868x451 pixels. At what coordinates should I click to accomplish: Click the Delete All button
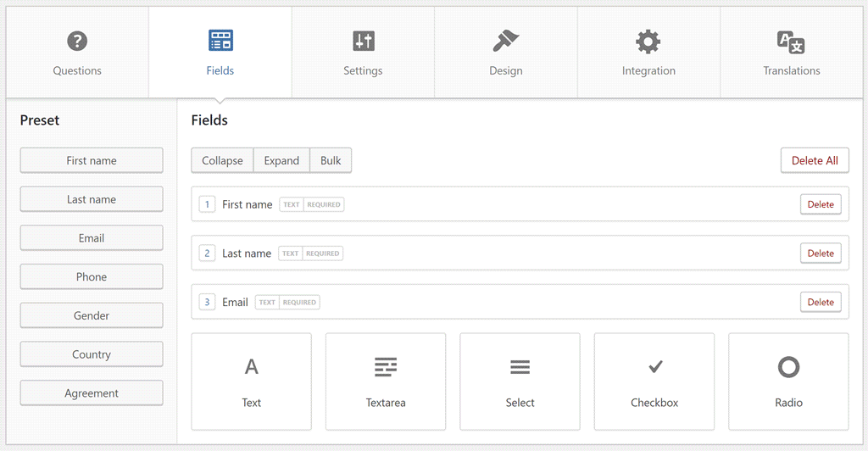point(815,160)
